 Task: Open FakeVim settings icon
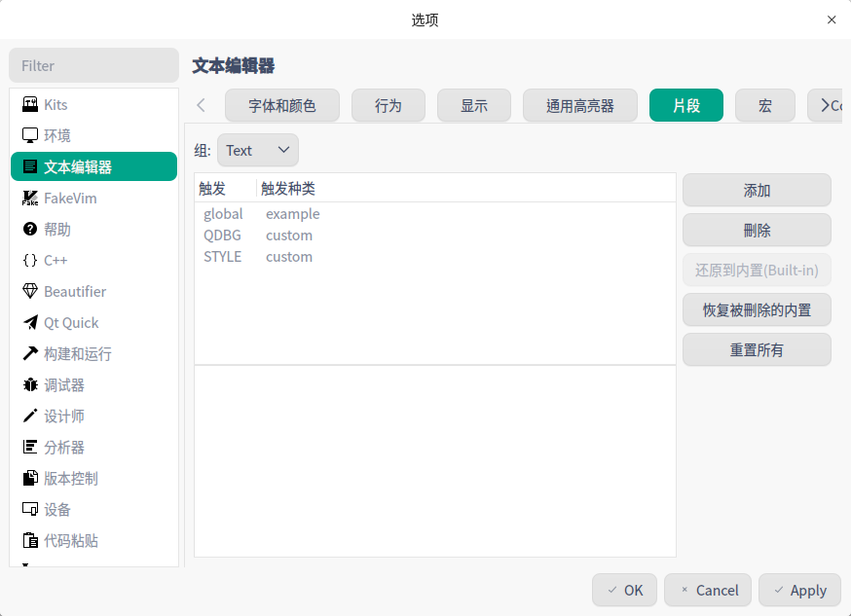[x=30, y=198]
